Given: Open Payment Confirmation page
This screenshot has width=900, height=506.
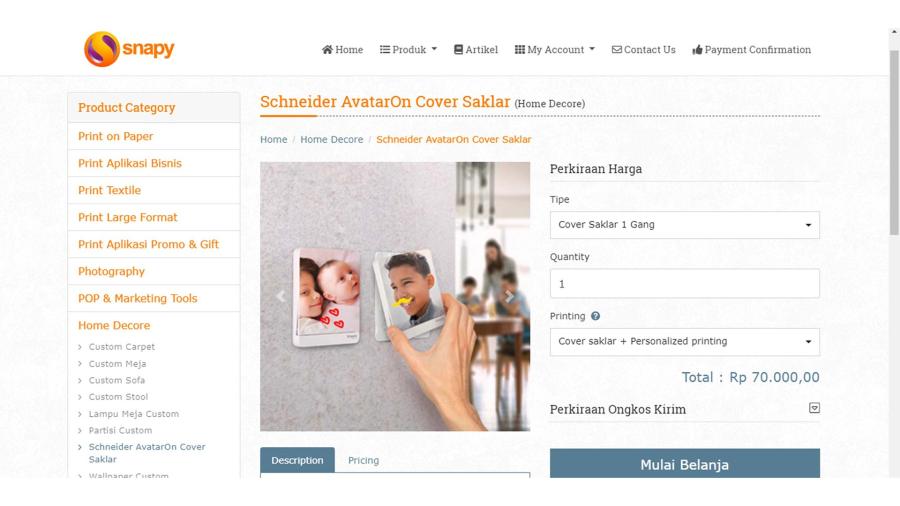Looking at the screenshot, I should [751, 50].
